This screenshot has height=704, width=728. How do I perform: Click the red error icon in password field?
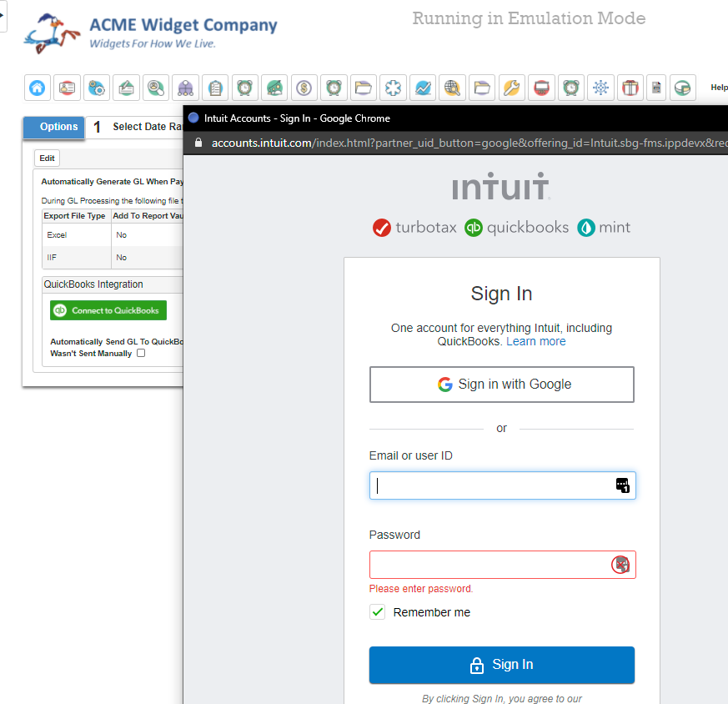point(620,565)
